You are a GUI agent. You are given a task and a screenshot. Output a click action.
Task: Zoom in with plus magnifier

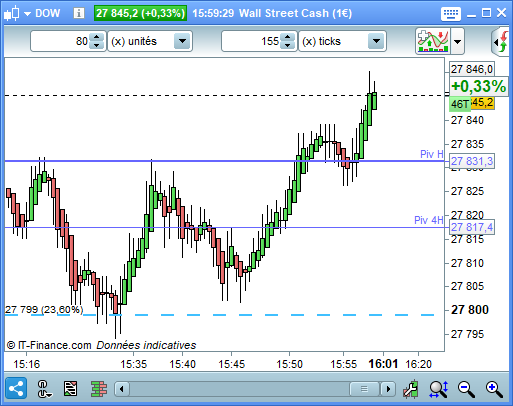(494, 389)
